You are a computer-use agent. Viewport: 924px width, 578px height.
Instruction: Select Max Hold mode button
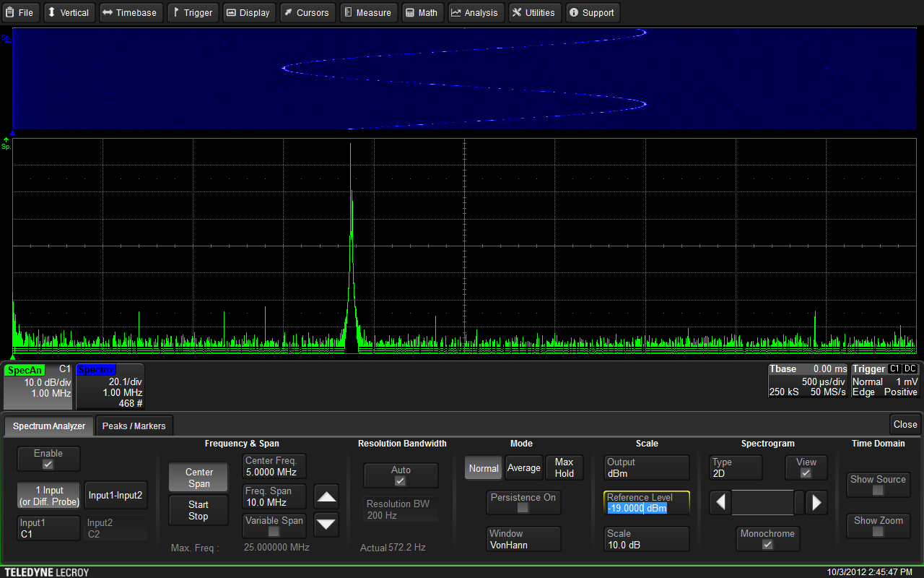(564, 467)
